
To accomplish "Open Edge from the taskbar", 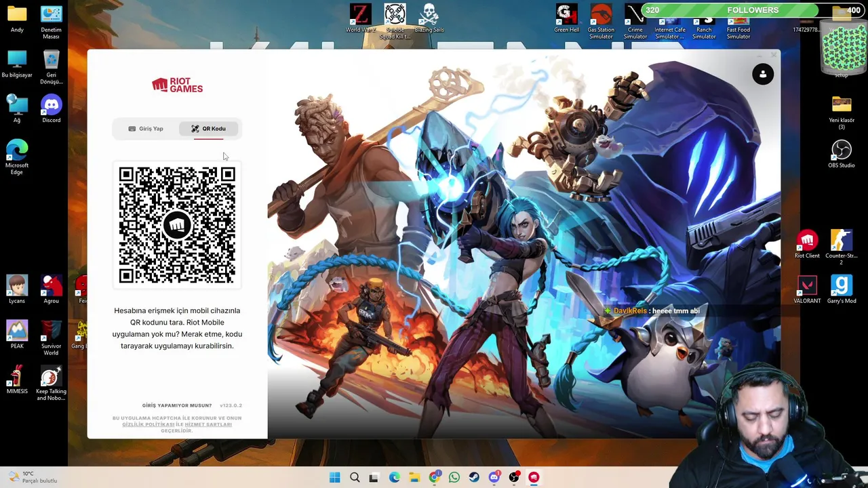I will pos(394,477).
